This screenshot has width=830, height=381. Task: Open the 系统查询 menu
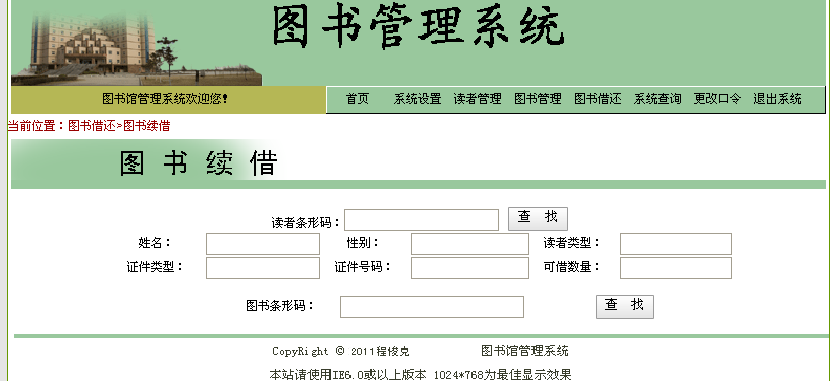(657, 99)
